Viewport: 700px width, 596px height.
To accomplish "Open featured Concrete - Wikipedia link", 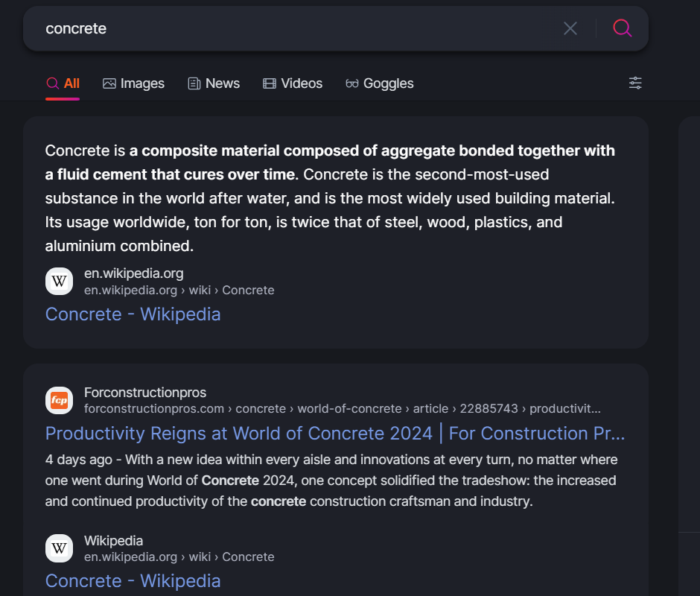I will pyautogui.click(x=133, y=314).
